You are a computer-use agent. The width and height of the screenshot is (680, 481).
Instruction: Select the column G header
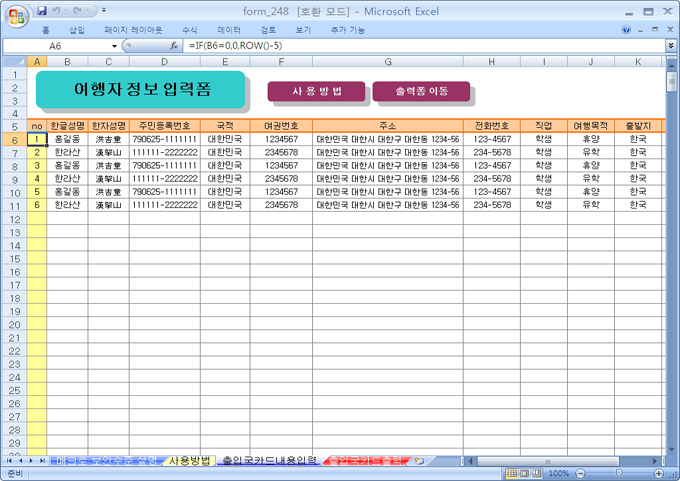pos(387,62)
